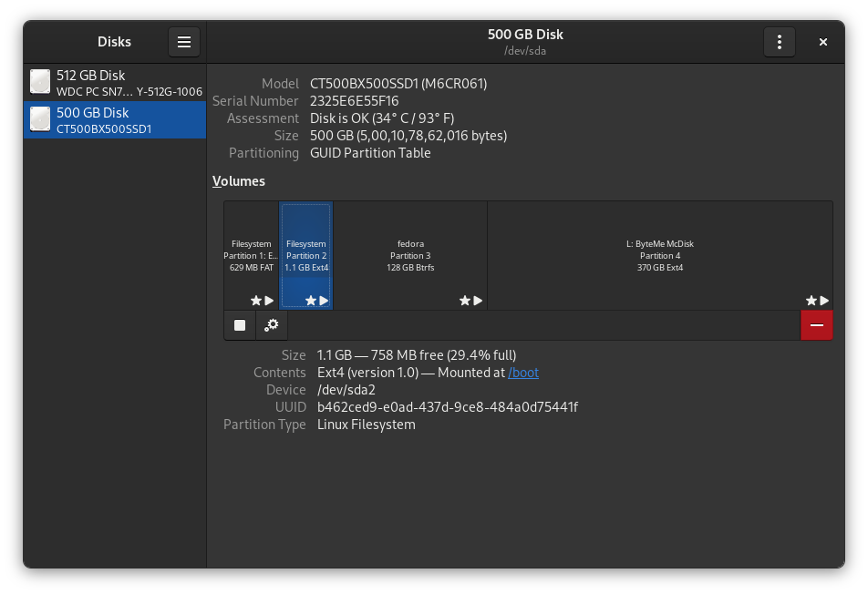This screenshot has height=594, width=868.
Task: Click the star icon on Partition 2
Action: tap(311, 301)
